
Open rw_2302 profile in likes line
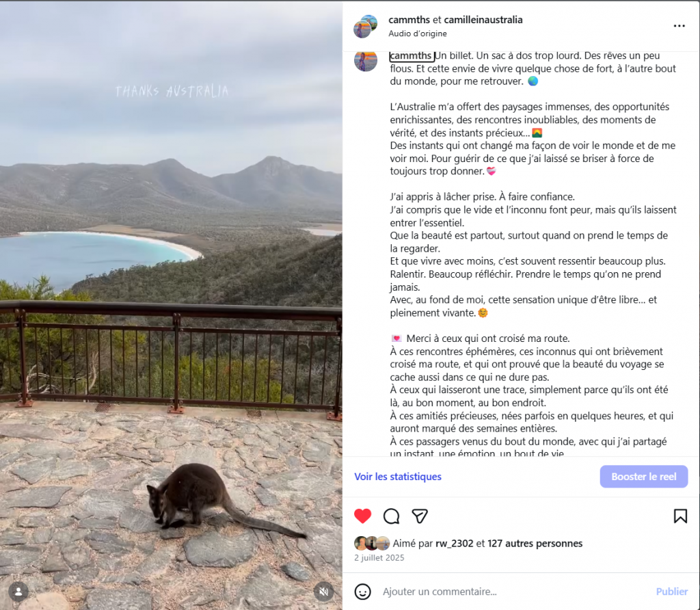454,544
